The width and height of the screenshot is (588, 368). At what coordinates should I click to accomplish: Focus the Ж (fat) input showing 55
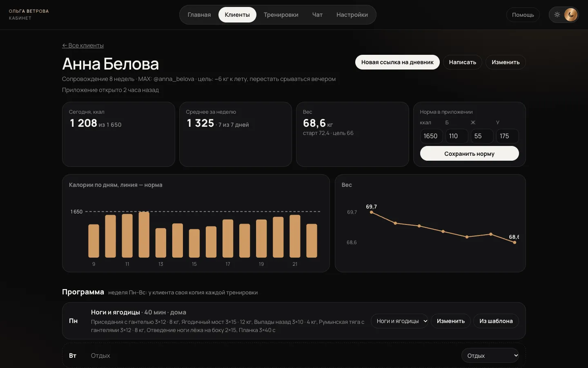482,136
